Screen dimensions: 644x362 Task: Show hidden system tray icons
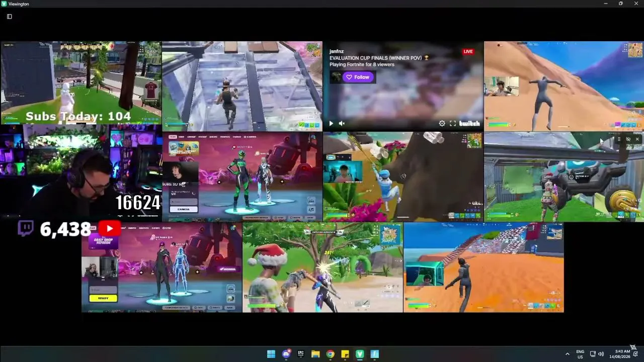click(568, 354)
